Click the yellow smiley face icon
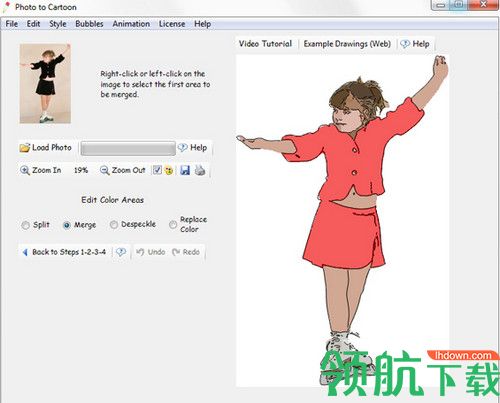This screenshot has width=500, height=403. [169, 170]
